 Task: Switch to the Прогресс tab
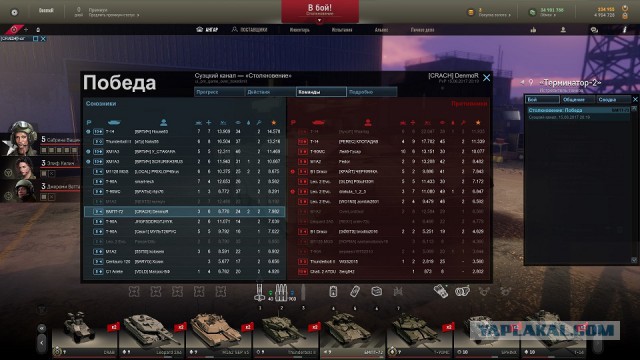pos(219,92)
